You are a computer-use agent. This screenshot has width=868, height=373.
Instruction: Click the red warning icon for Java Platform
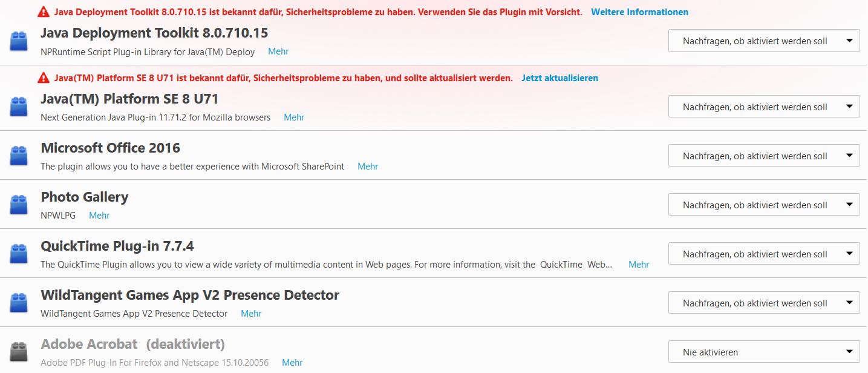[44, 78]
